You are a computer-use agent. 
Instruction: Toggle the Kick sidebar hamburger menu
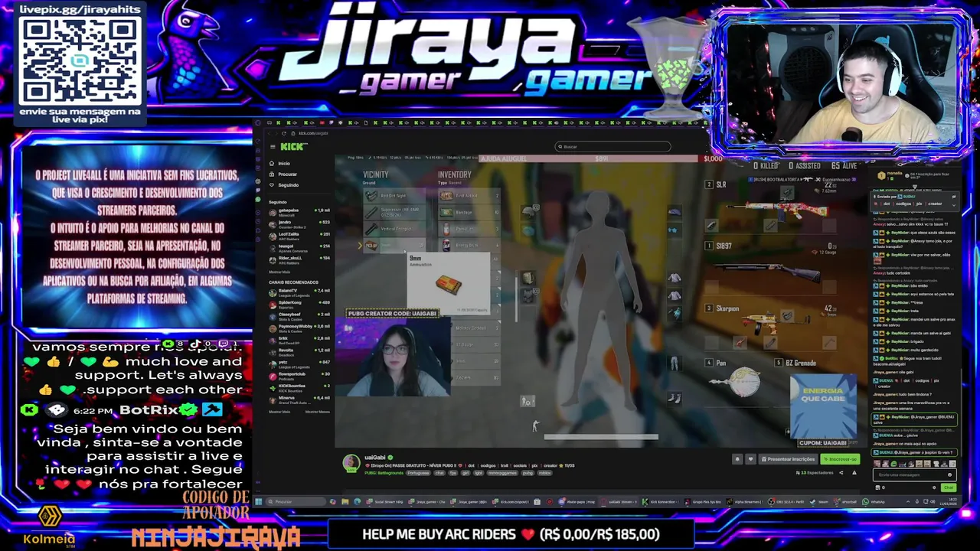pyautogui.click(x=273, y=147)
